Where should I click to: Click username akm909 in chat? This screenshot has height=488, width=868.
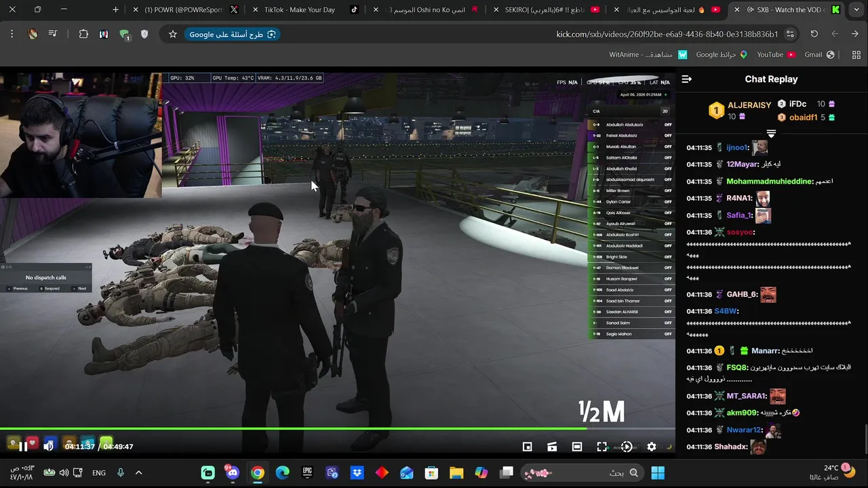741,413
